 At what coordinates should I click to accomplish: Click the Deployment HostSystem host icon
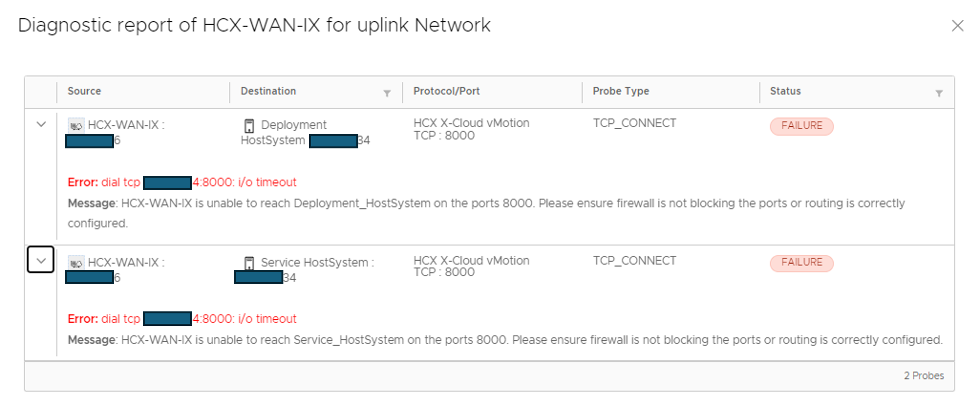(x=249, y=126)
